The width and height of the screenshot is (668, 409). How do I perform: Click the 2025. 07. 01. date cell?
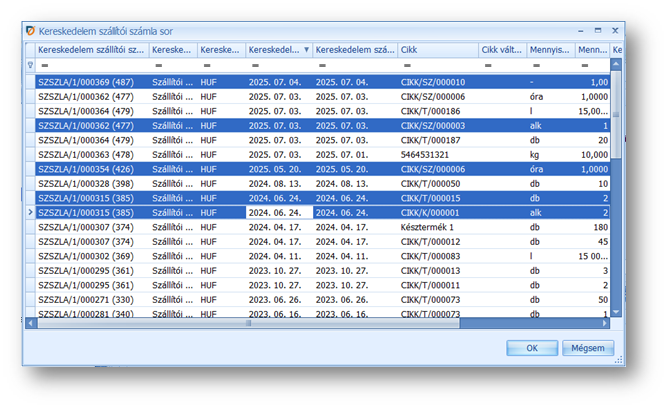(355, 155)
